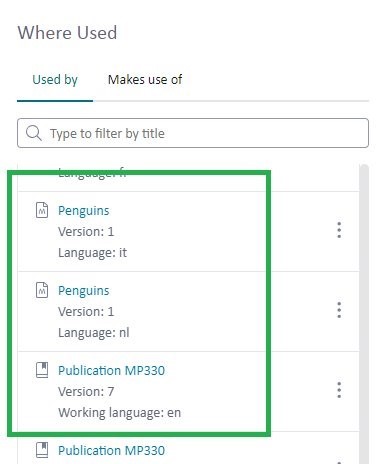The image size is (376, 464).
Task: Click the book icon of the bottom Publication MP330
Action: [42, 450]
